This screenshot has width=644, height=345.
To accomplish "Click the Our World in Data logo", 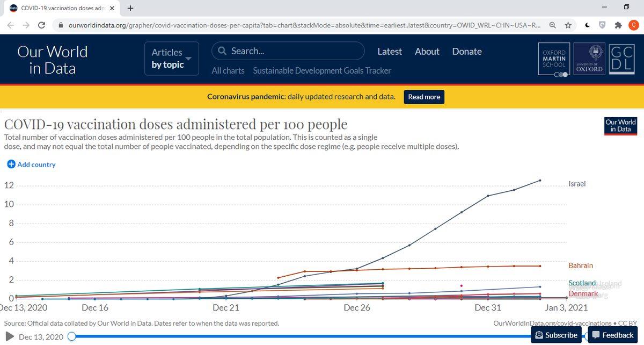I will click(53, 59).
